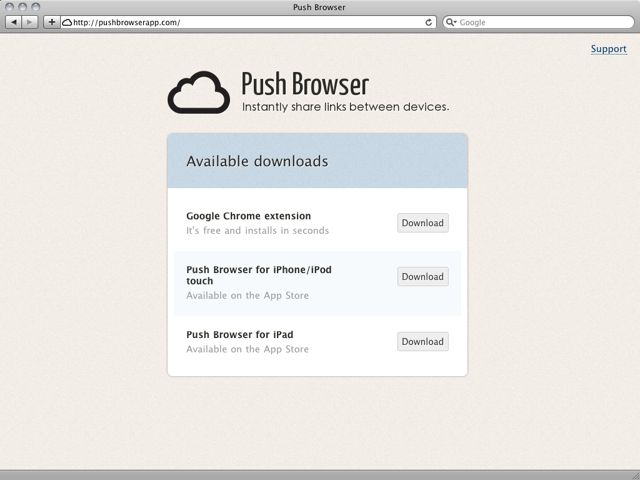Click the cloud favicon in the address bar
Viewport: 640px width, 480px height.
coord(67,22)
